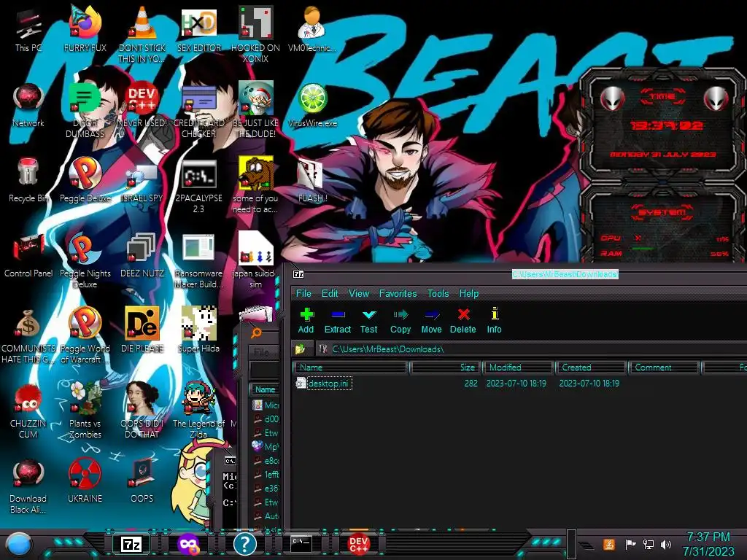Screen dimensions: 747x560
Task: Select the Network desktop icon
Action: 28,105
